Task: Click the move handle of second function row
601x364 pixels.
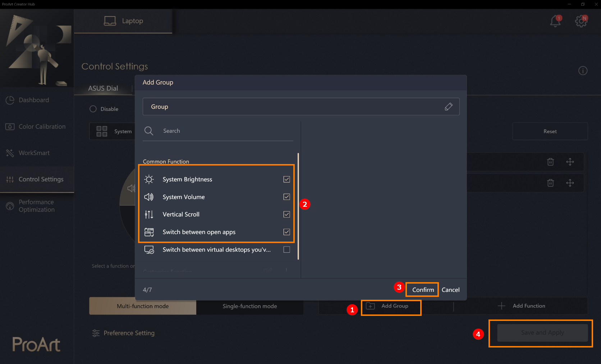Action: pyautogui.click(x=570, y=183)
